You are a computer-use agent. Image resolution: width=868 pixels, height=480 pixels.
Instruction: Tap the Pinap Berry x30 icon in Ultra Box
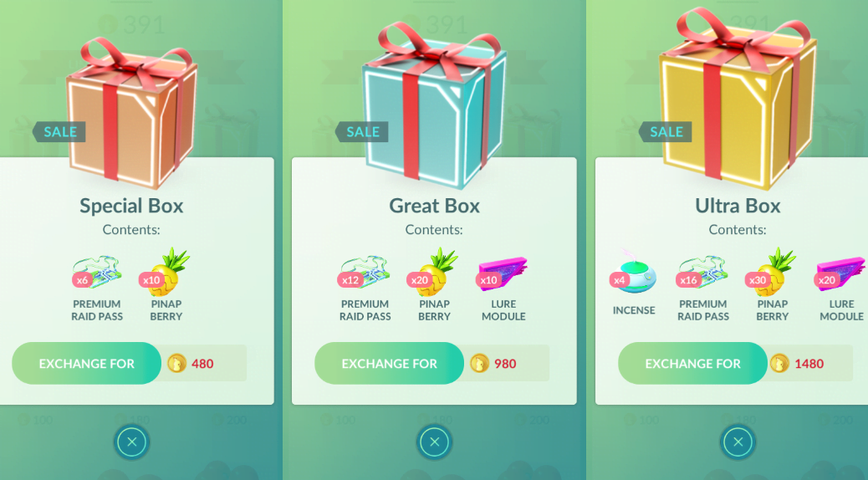point(771,271)
